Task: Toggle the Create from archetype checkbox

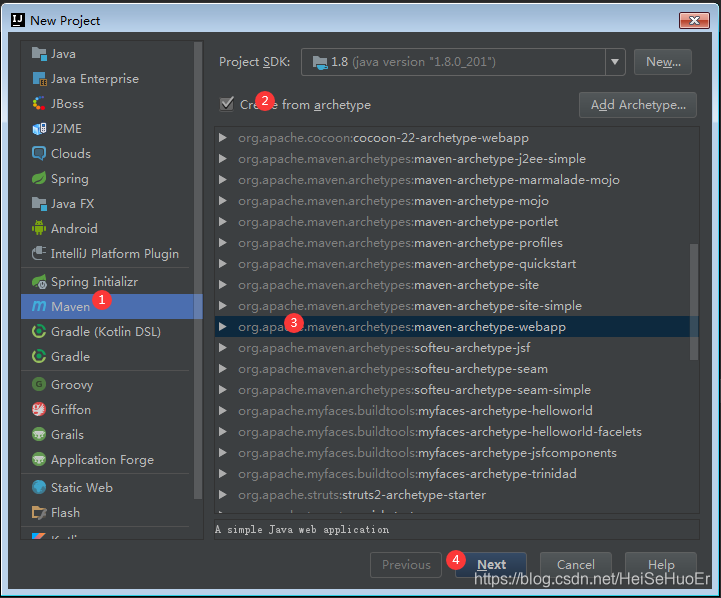Action: [227, 104]
